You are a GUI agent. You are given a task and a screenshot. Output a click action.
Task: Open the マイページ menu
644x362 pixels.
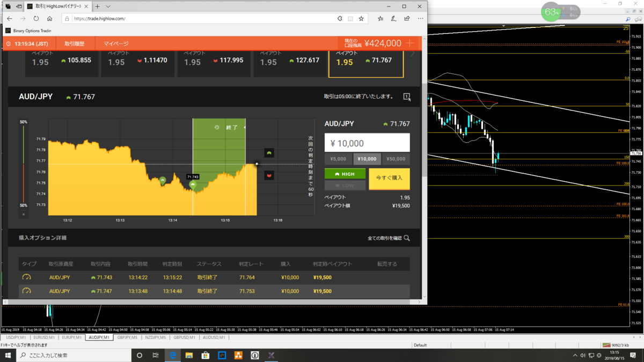click(116, 43)
